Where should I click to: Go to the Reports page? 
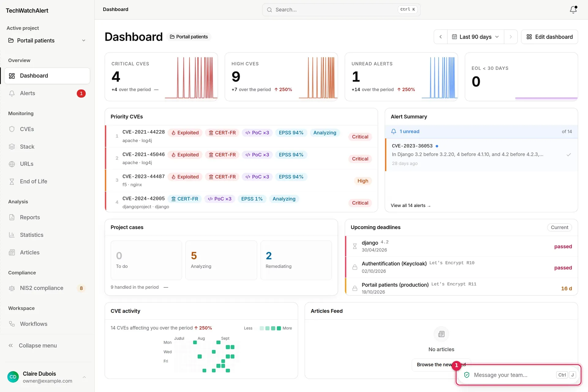47,217
